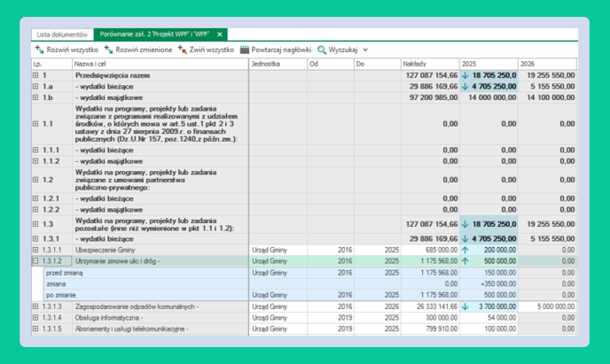Click the +350 000,00 change value
The image size is (610, 364).
point(498,284)
